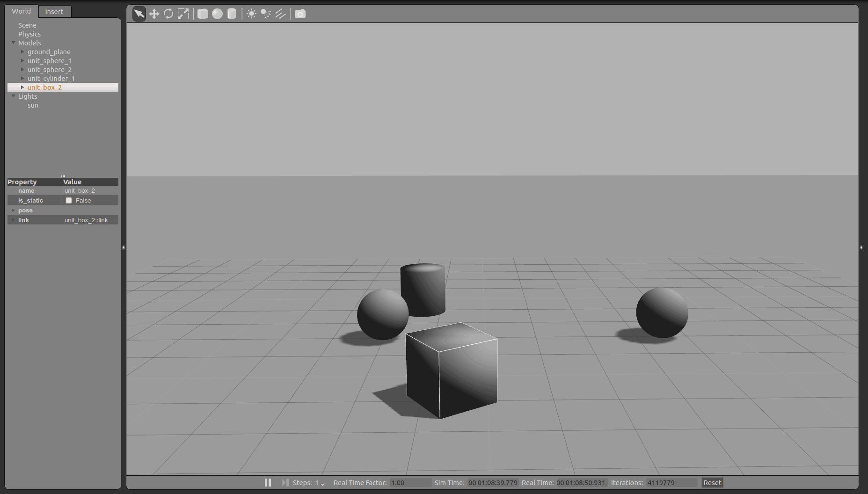The image size is (868, 494).
Task: Switch to the Insert tab
Action: click(54, 12)
